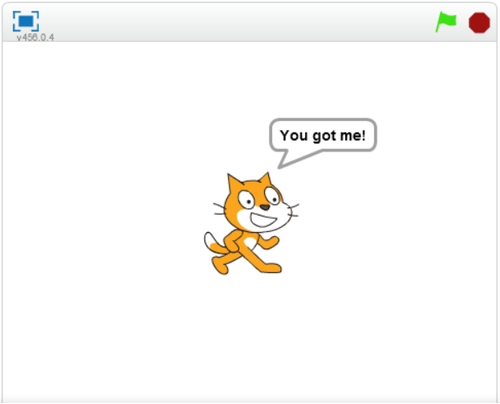Stop the project with red octagon

479,23
